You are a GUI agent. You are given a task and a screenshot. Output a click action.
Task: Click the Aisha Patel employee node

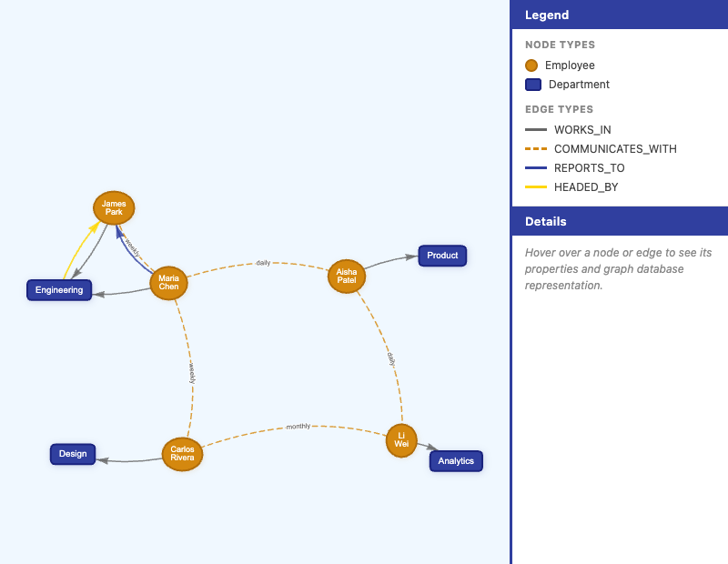[x=347, y=276]
